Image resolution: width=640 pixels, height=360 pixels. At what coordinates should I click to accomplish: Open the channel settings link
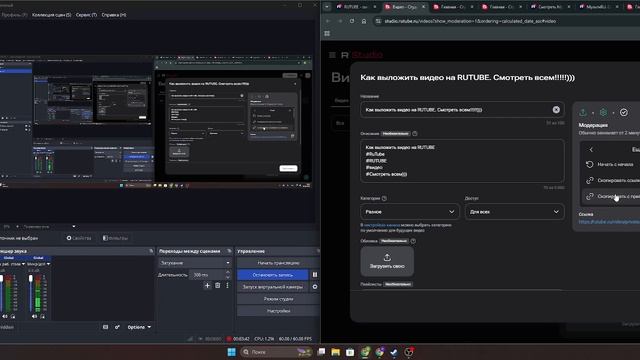coord(382,225)
